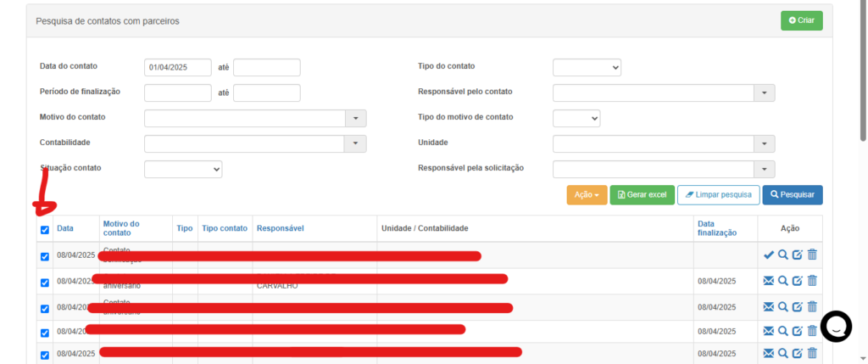This screenshot has width=868, height=364.
Task: Click the green Criar button
Action: click(801, 20)
